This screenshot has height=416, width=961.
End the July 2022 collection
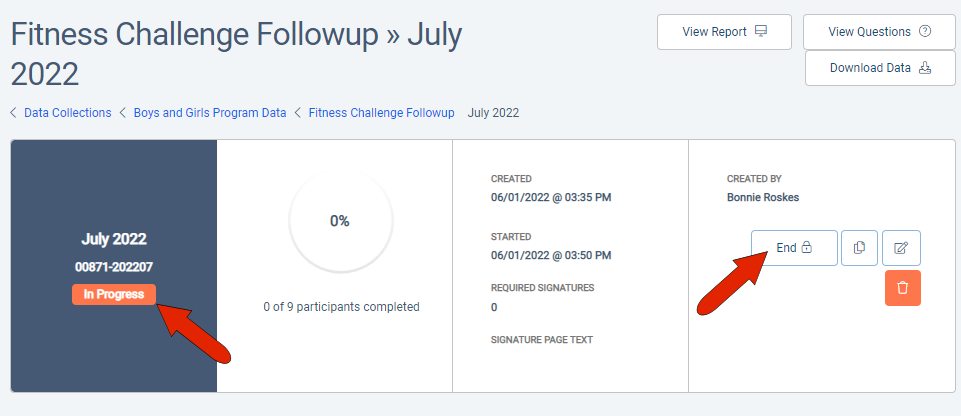point(793,248)
